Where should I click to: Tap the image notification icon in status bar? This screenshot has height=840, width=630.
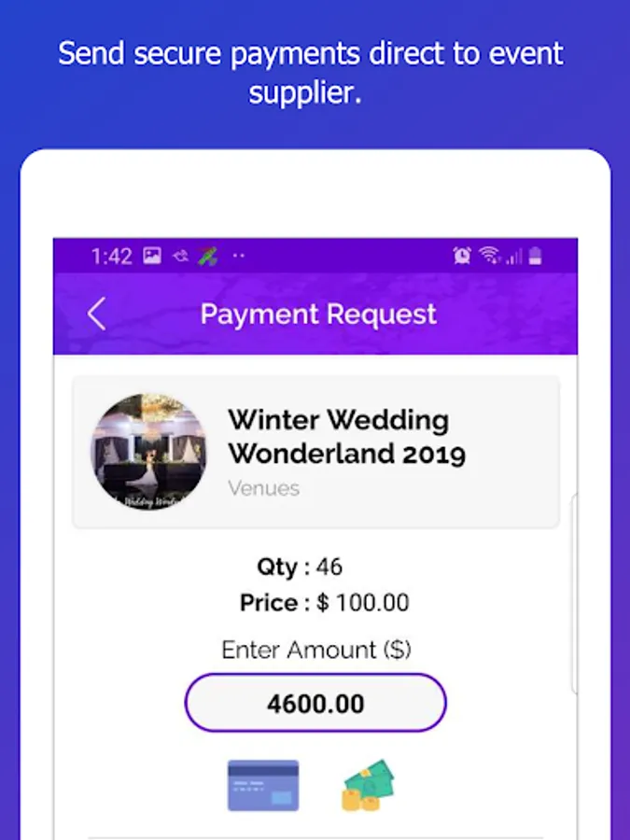pyautogui.click(x=152, y=256)
